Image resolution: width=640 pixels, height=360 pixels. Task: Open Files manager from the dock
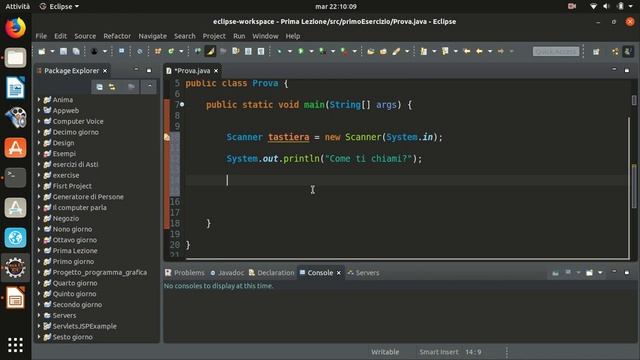16,58
